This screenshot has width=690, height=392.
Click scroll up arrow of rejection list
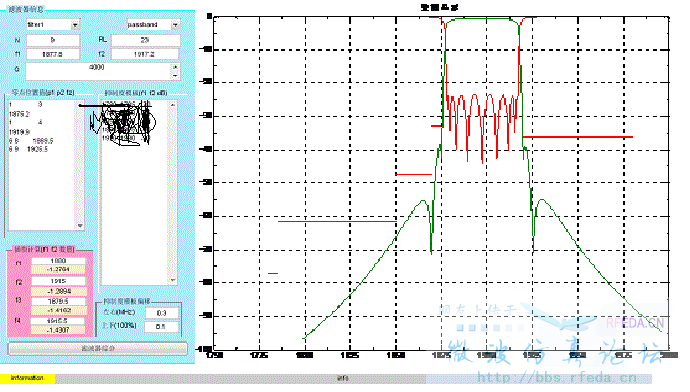(x=173, y=104)
